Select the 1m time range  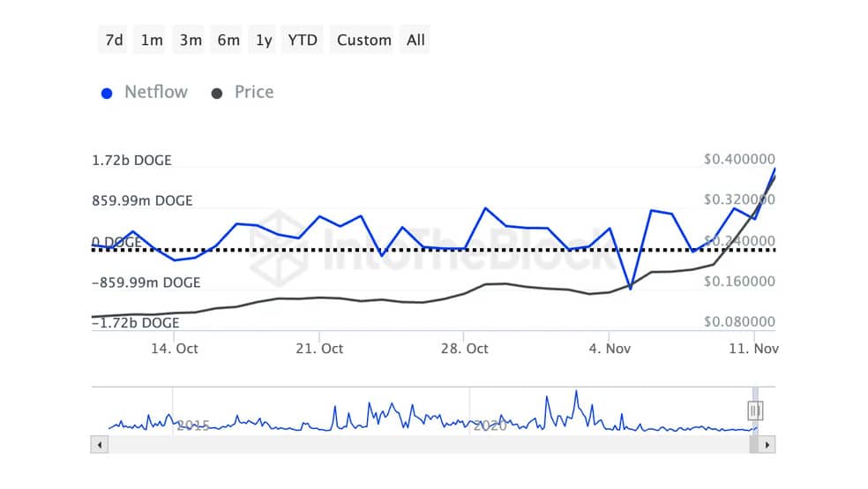coord(151,40)
